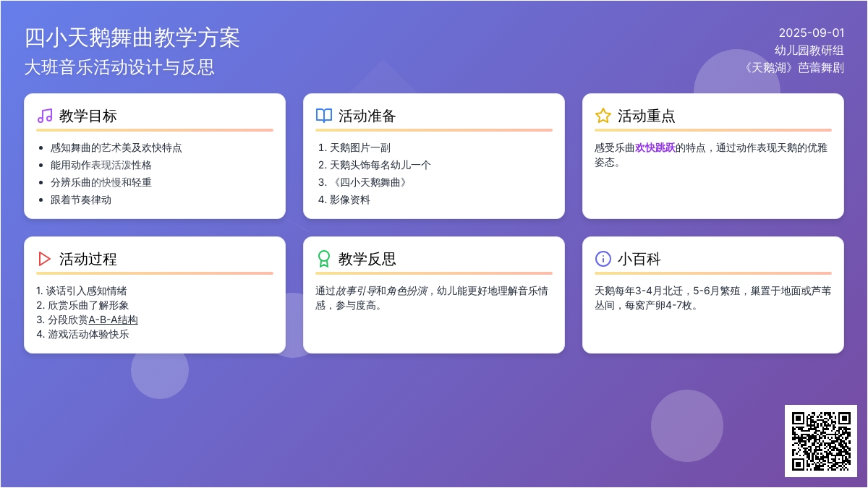The height and width of the screenshot is (488, 868).
Task: Click the music note icon beside 教学目标
Action: pos(45,116)
